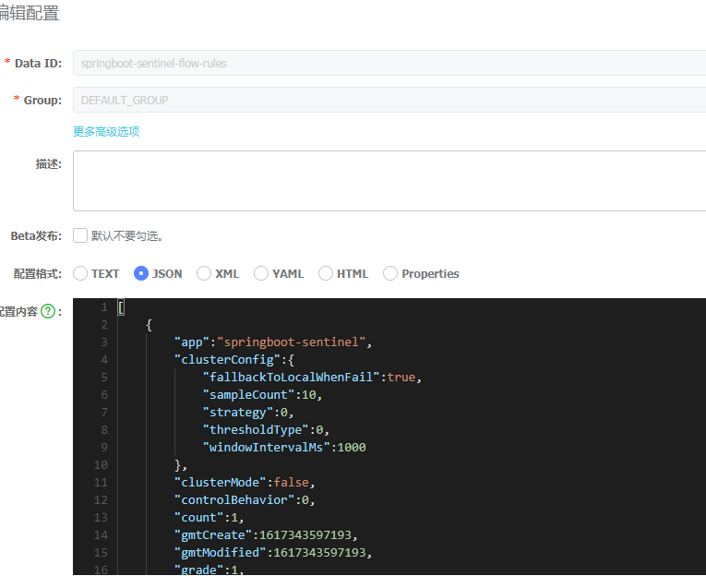Select the TEXT format radio button
Screen dimensions: 706x588
(80, 273)
